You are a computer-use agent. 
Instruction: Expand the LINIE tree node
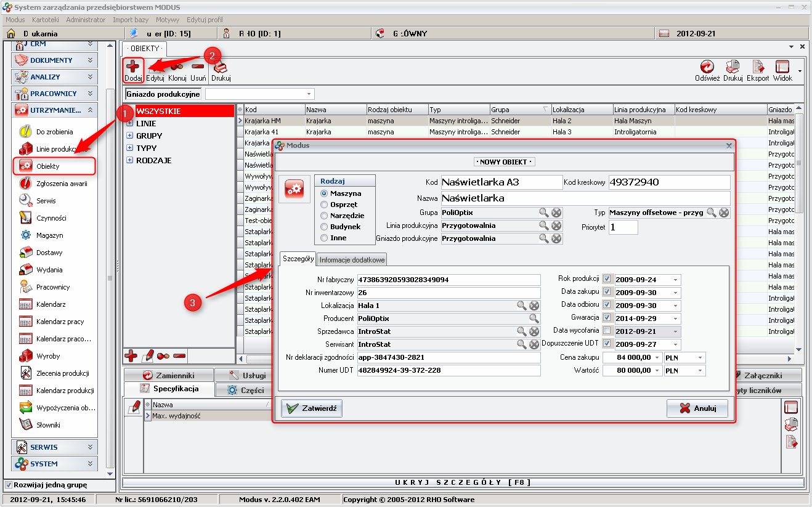(x=130, y=124)
